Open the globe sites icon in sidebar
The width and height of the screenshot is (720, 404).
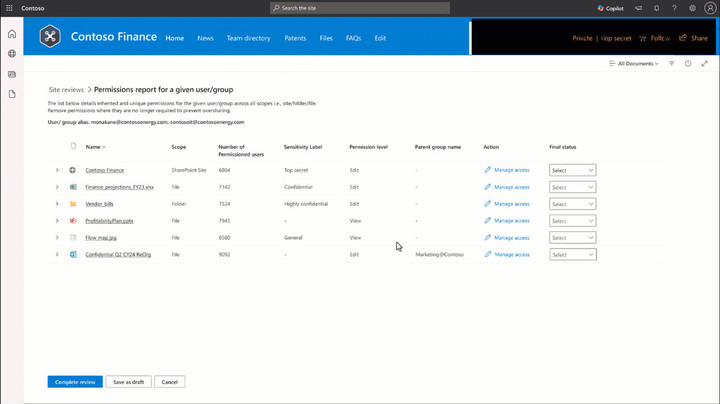[12, 54]
